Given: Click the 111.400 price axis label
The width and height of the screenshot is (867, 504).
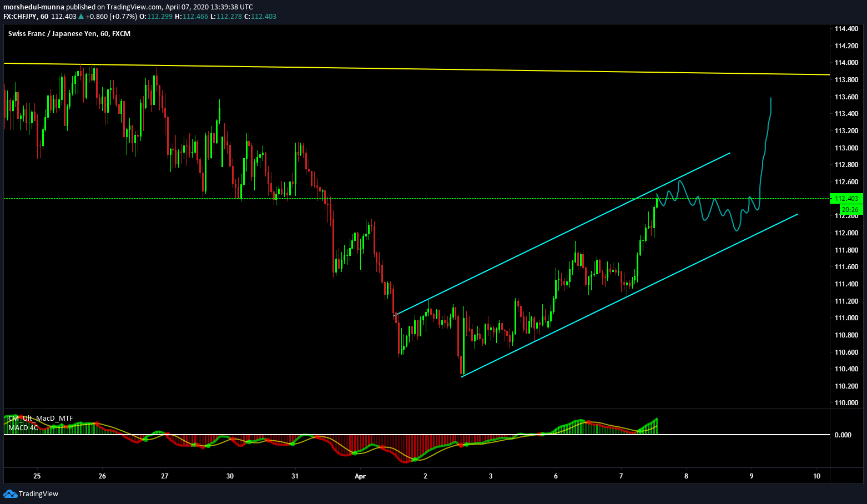Looking at the screenshot, I should point(846,284).
